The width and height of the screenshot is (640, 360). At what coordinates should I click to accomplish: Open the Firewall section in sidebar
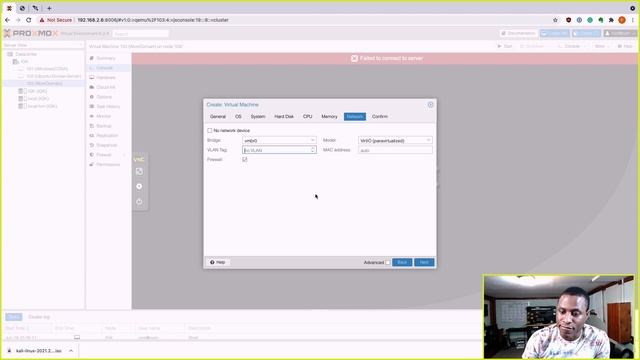point(103,155)
